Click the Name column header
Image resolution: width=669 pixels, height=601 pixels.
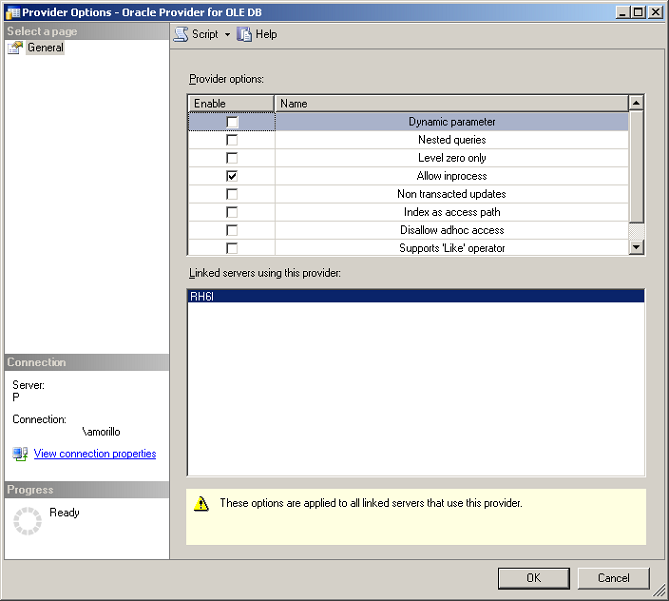pos(452,104)
